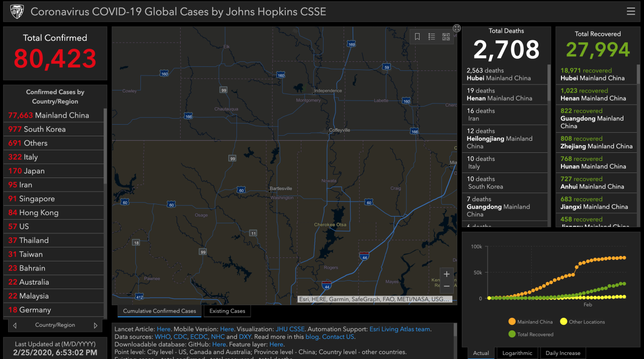Open the map bookmarks tool
The image size is (644, 359).
418,36
